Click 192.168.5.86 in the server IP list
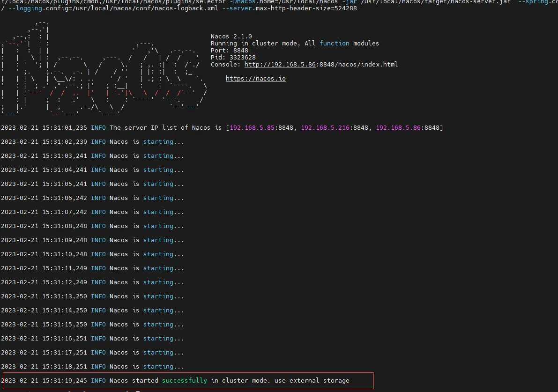Image resolution: width=558 pixels, height=392 pixels. pos(398,128)
